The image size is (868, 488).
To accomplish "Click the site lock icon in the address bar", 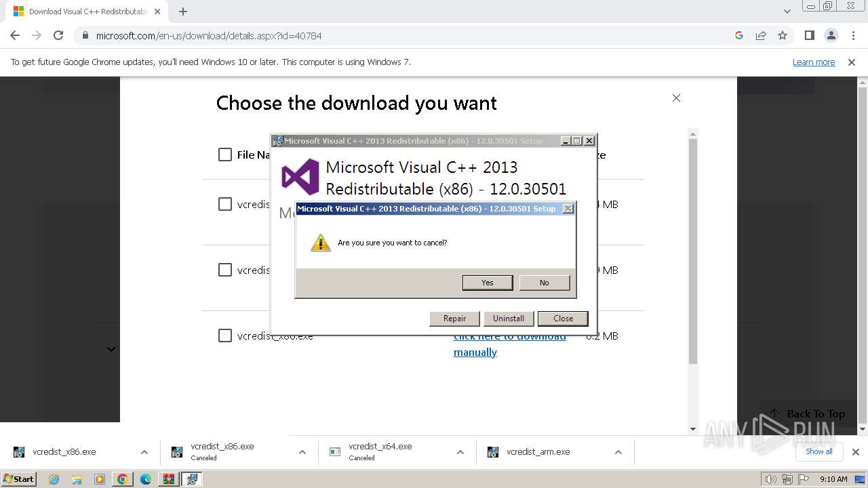I will pyautogui.click(x=85, y=35).
